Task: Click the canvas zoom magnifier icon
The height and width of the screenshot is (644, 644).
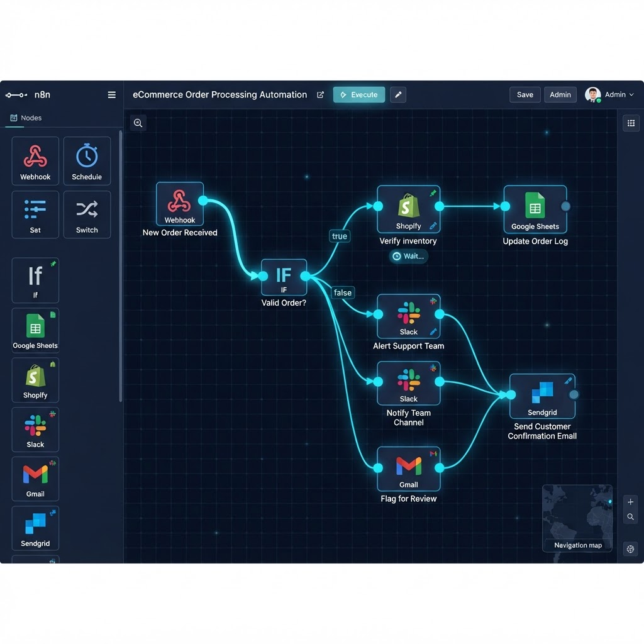Action: [x=138, y=123]
